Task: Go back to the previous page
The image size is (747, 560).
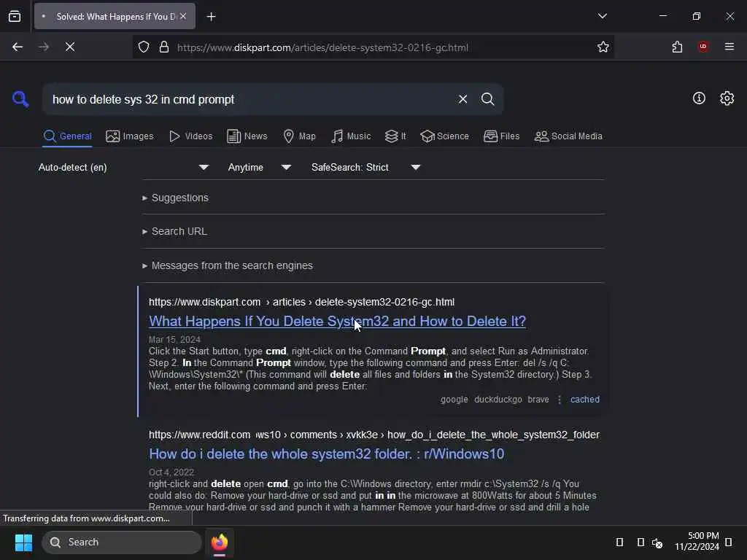Action: (x=18, y=47)
